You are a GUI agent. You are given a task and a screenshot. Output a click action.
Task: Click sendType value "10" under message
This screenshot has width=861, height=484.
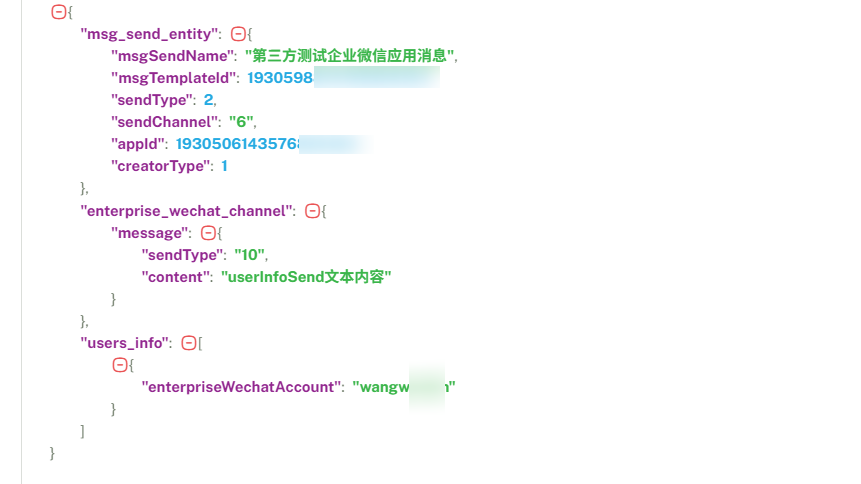249,255
